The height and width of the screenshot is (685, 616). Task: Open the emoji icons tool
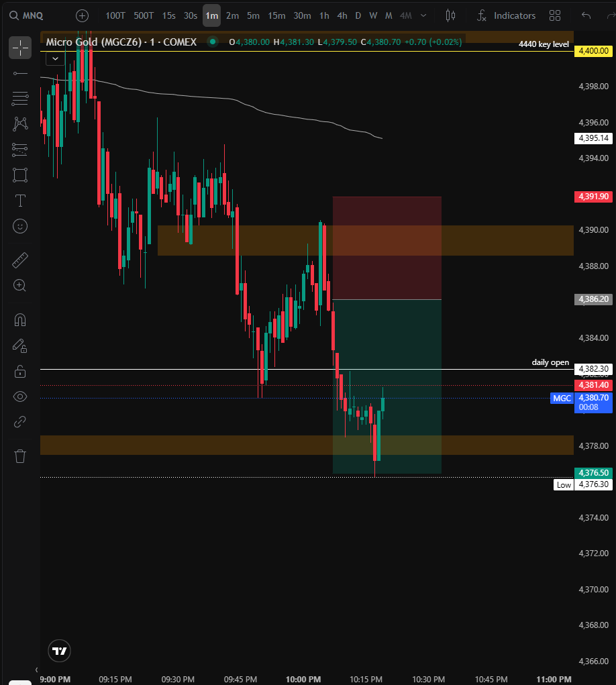tap(20, 226)
